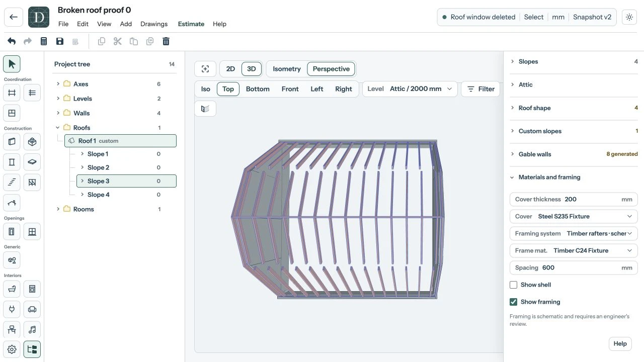Pick the sofa furniture tool

(x=32, y=309)
